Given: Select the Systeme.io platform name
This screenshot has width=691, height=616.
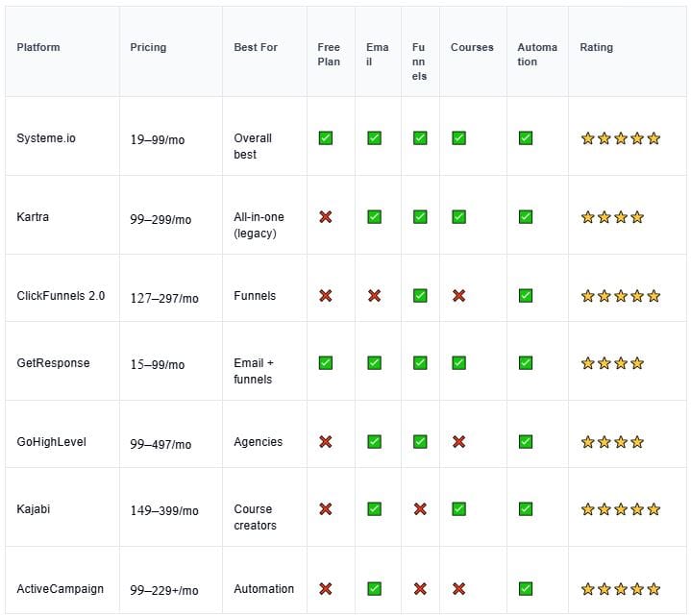Looking at the screenshot, I should [46, 138].
